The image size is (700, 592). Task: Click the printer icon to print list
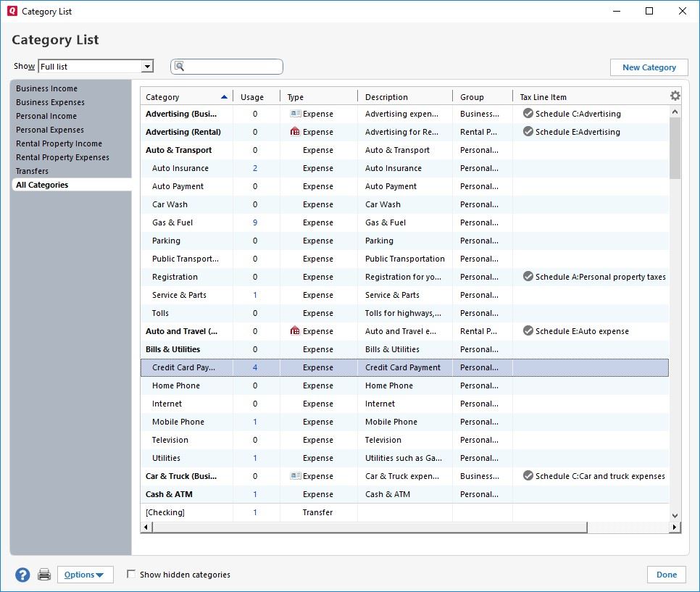tap(44, 575)
